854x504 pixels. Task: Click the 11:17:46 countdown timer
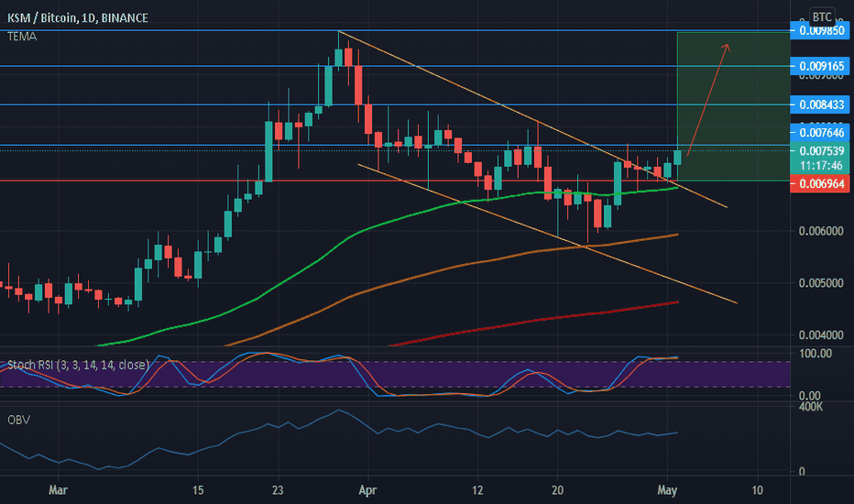pos(821,166)
